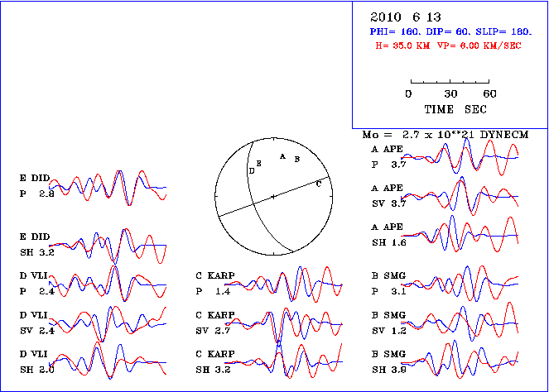Image resolution: width=549 pixels, height=392 pixels.
Task: Click station letter A on the focal sphere
Action: [282, 156]
